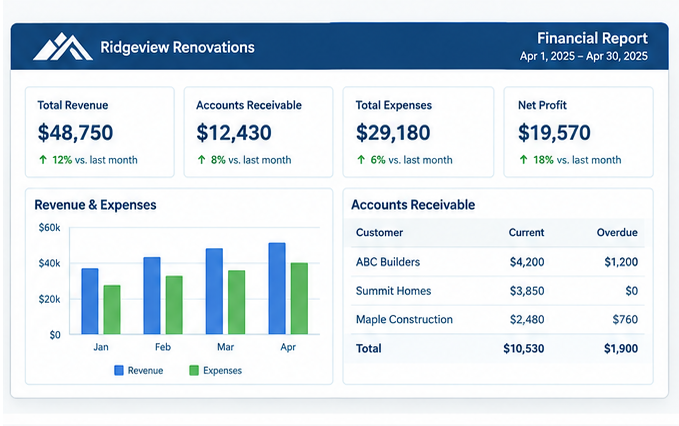Click the February green expenses bar
This screenshot has height=426, width=679.
point(174,305)
